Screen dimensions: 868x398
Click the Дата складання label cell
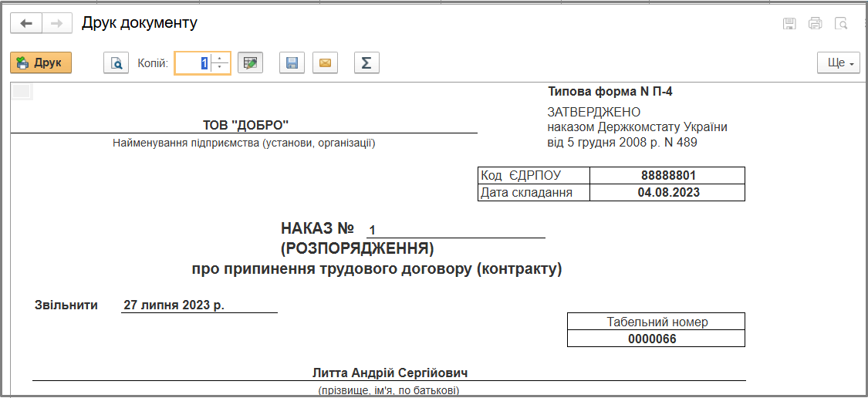click(x=534, y=193)
